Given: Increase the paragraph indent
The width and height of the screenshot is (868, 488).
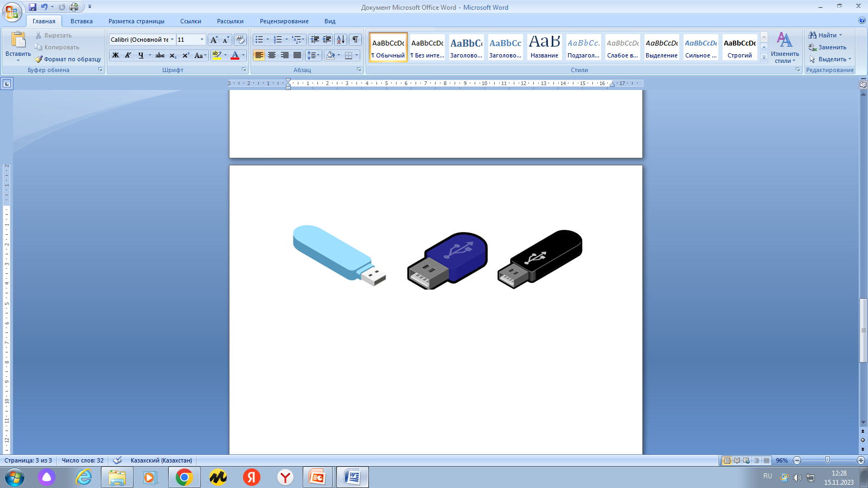Looking at the screenshot, I should point(327,40).
